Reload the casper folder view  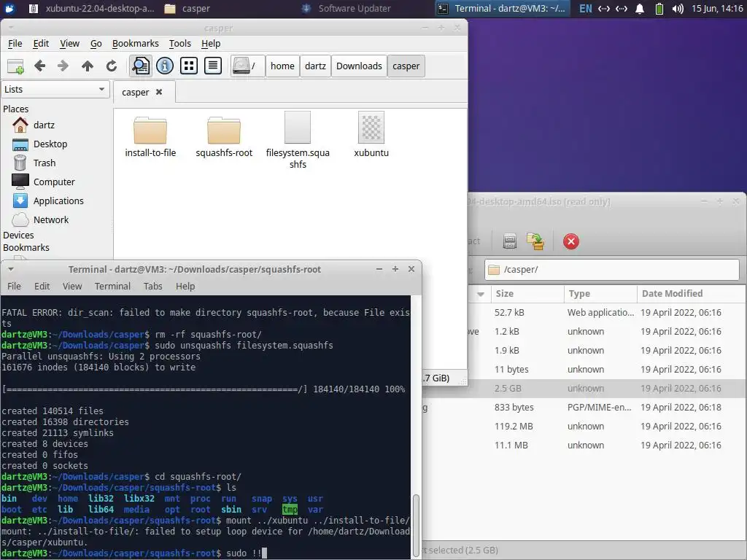coord(112,66)
